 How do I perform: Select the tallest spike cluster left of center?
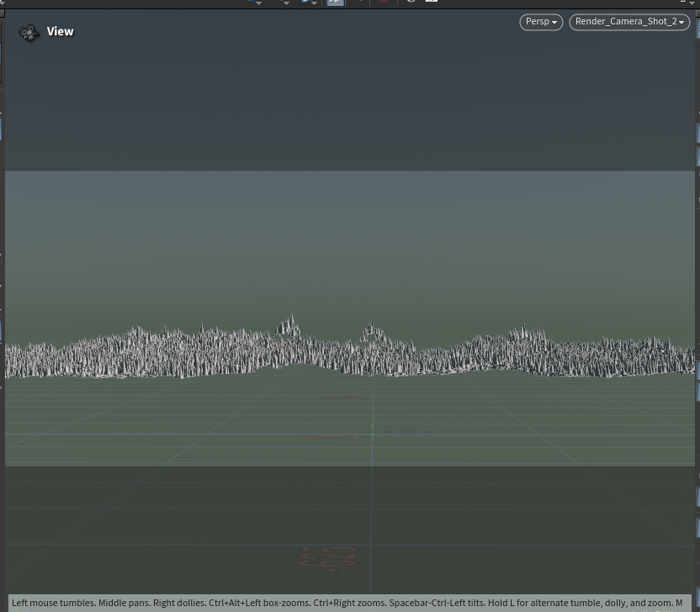[x=289, y=327]
